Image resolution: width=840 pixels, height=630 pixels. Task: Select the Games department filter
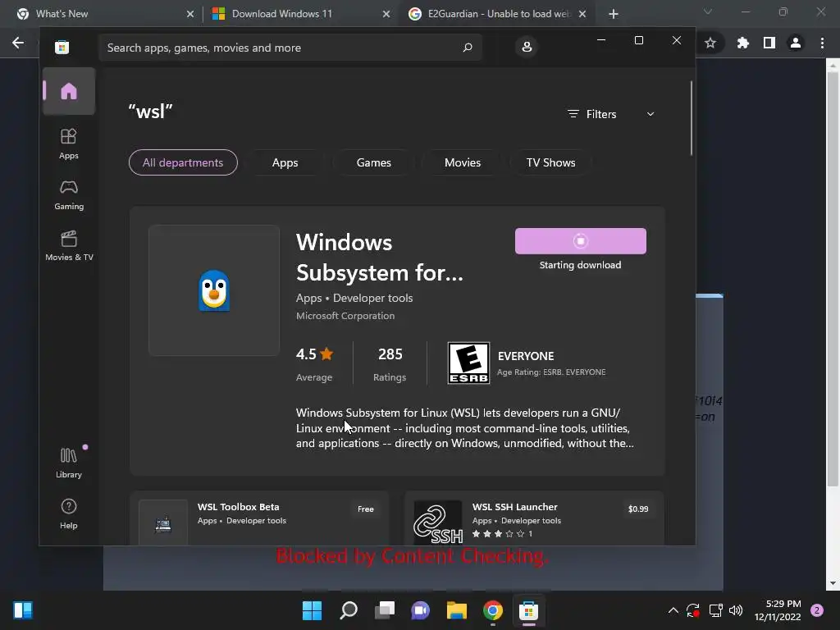tap(373, 162)
